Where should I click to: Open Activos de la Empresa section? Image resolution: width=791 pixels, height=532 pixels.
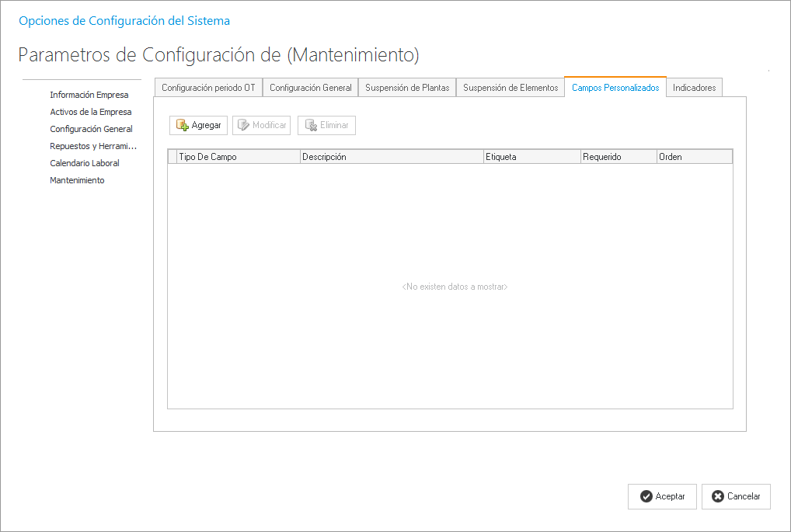tap(91, 112)
